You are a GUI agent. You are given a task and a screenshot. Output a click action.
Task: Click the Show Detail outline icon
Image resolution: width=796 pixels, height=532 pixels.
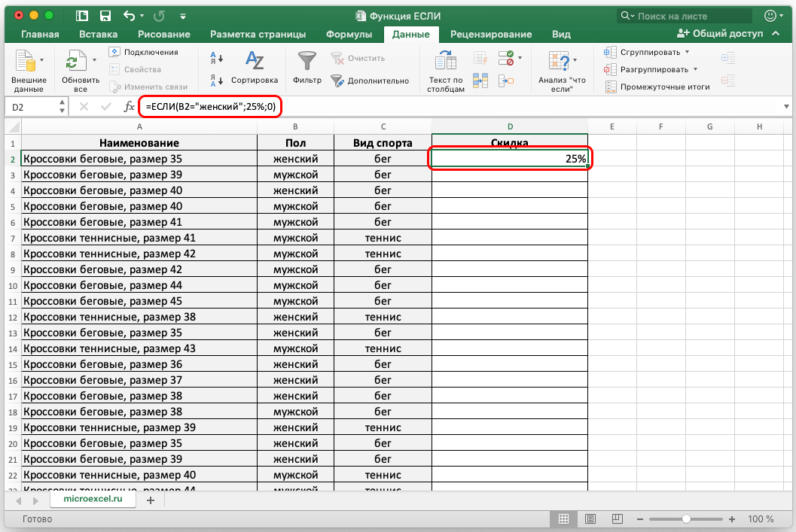[x=728, y=58]
